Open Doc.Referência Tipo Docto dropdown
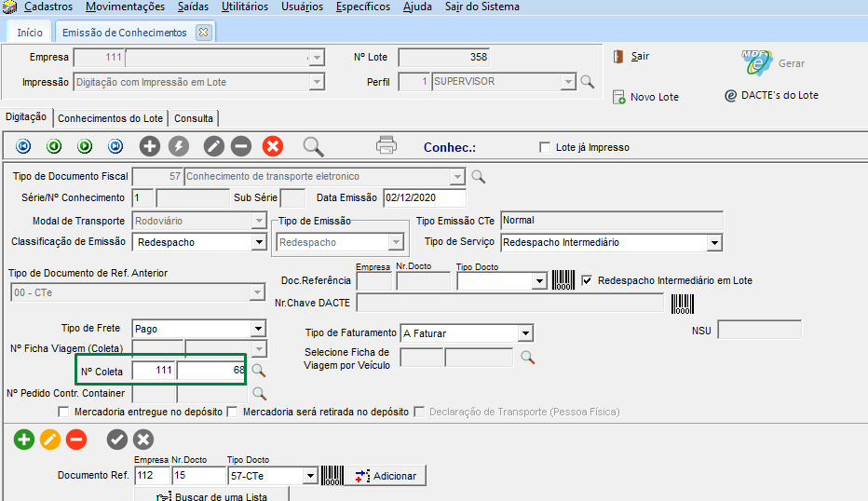868x501 pixels. [540, 281]
